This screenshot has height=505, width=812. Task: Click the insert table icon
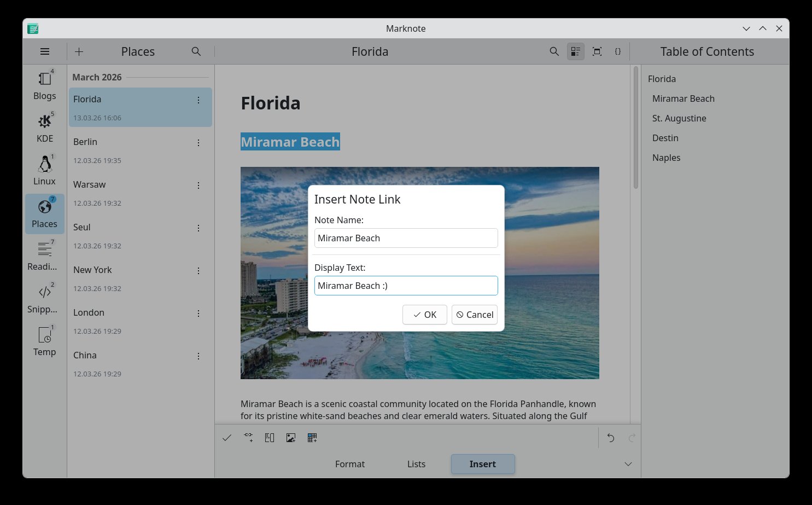tap(312, 438)
